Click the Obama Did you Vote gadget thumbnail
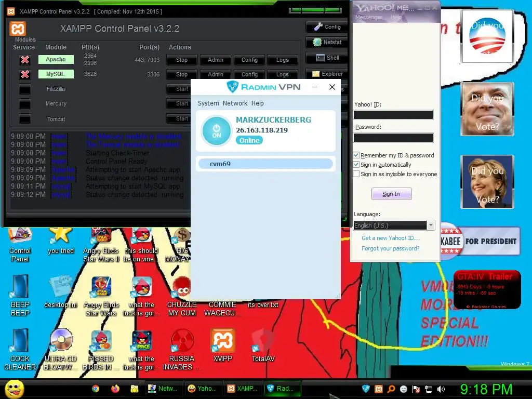 click(487, 36)
